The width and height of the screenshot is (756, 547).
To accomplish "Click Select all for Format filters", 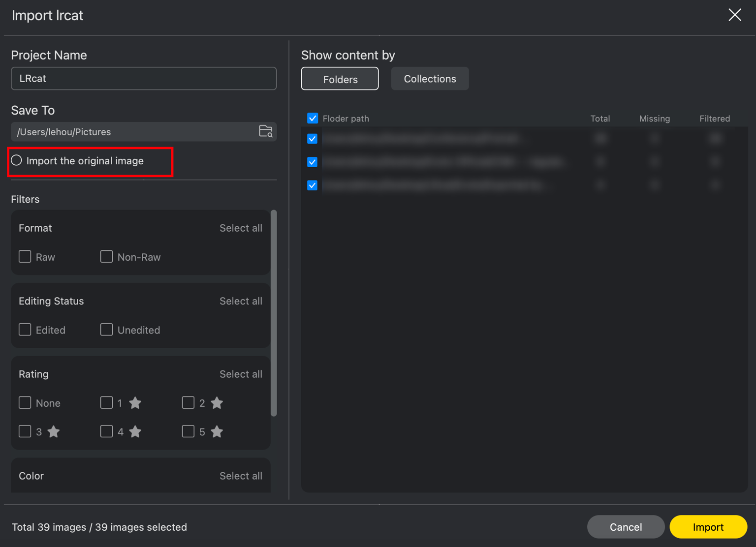I will coord(241,228).
